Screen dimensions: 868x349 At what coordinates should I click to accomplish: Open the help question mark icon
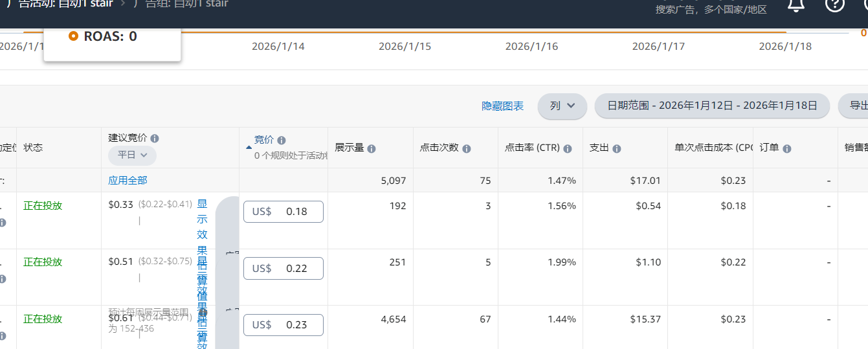(834, 5)
